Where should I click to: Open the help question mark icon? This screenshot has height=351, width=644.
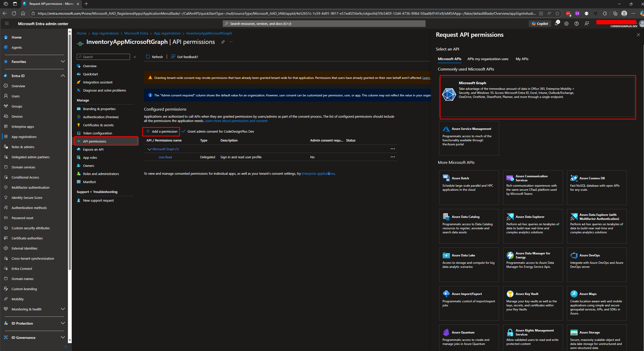tap(577, 24)
